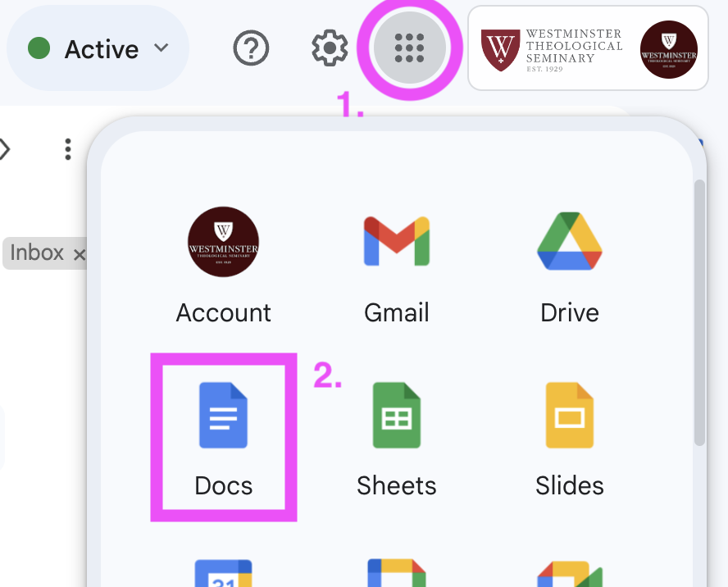The height and width of the screenshot is (587, 728).
Task: Expand the Active status dropdown
Action: pos(160,48)
